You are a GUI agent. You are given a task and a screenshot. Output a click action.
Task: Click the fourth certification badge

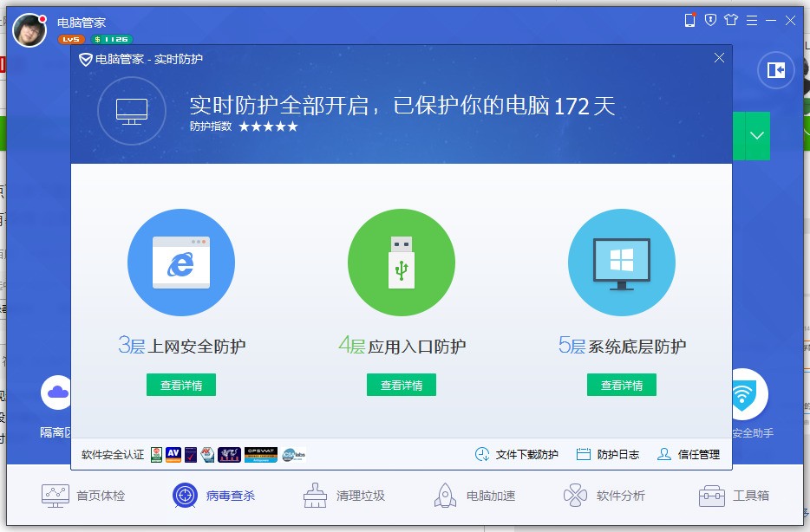tap(207, 455)
